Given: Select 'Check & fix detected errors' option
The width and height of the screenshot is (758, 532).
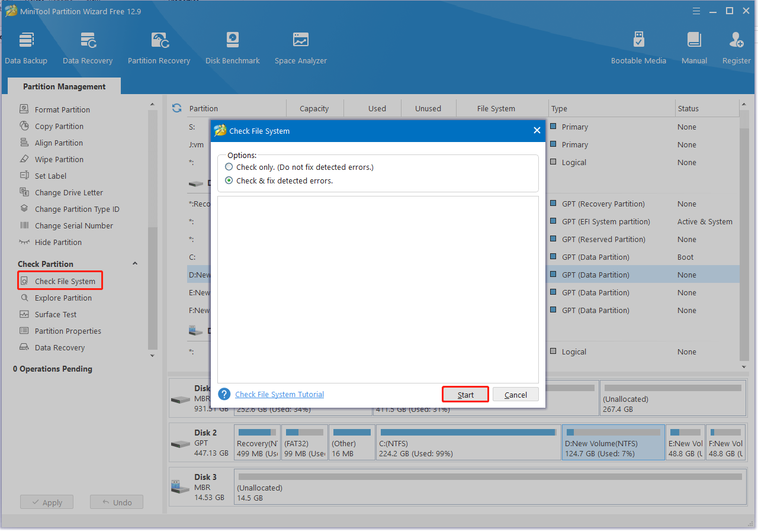Looking at the screenshot, I should 229,181.
